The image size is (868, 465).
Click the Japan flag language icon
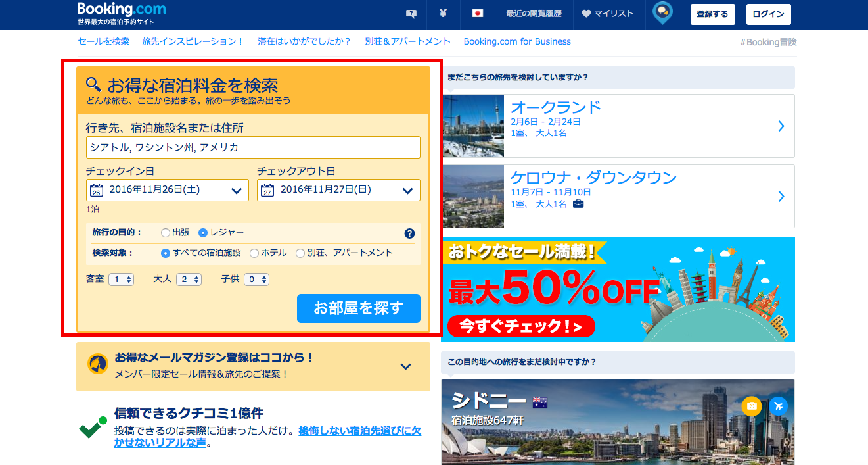[x=478, y=14]
